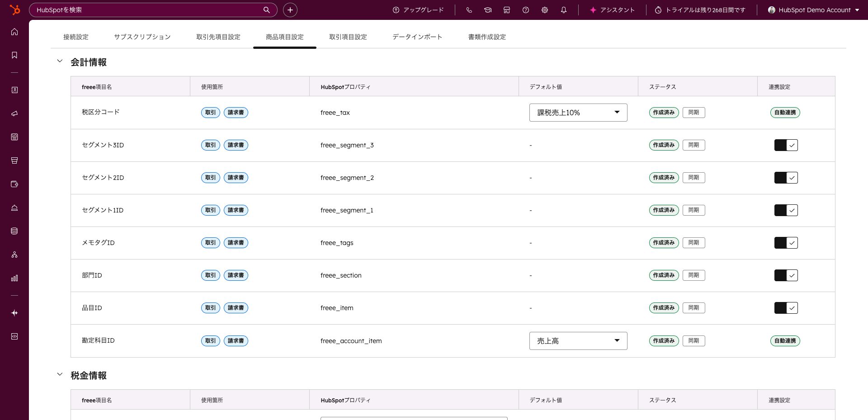
Task: Open the Commerce storefront sidebar icon
Action: click(x=14, y=160)
